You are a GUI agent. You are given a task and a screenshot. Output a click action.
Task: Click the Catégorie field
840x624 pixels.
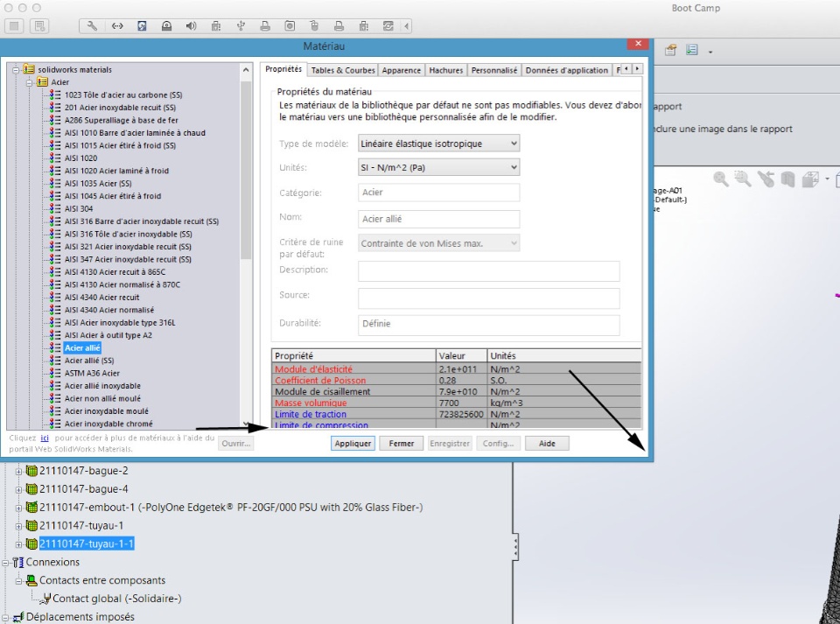(x=438, y=193)
